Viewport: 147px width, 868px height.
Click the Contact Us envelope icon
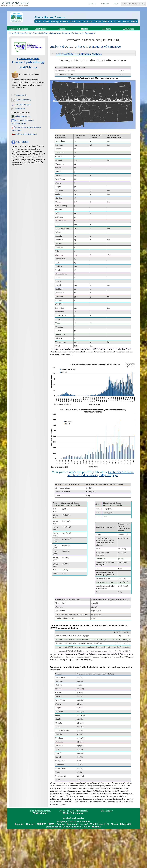click(13, 109)
